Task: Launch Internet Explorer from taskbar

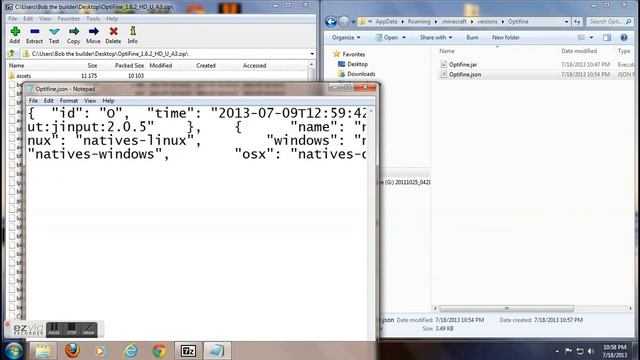Action: pyautogui.click(x=130, y=351)
